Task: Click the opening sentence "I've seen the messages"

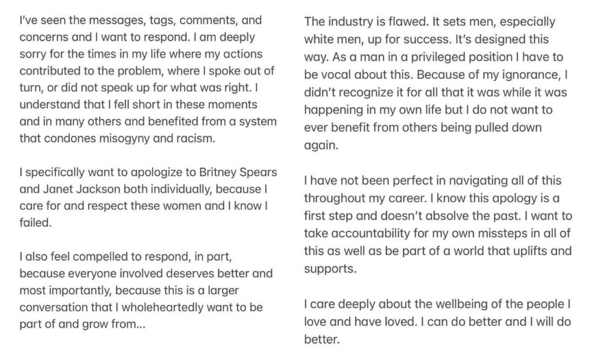Action: [x=82, y=20]
